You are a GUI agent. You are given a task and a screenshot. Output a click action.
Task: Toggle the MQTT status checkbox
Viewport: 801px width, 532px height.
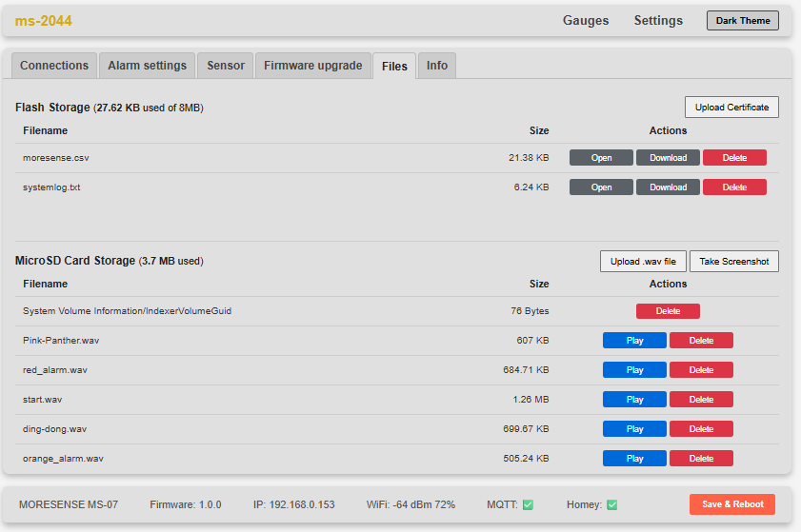528,504
